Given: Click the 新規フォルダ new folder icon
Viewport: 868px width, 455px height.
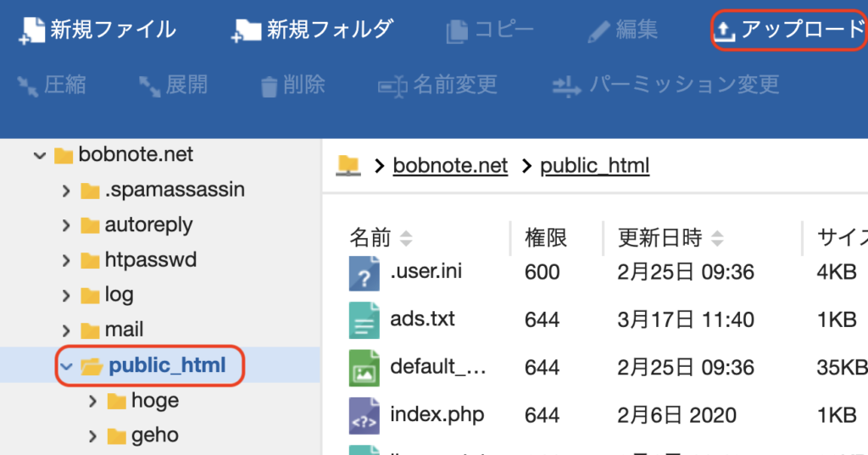Looking at the screenshot, I should click(246, 31).
